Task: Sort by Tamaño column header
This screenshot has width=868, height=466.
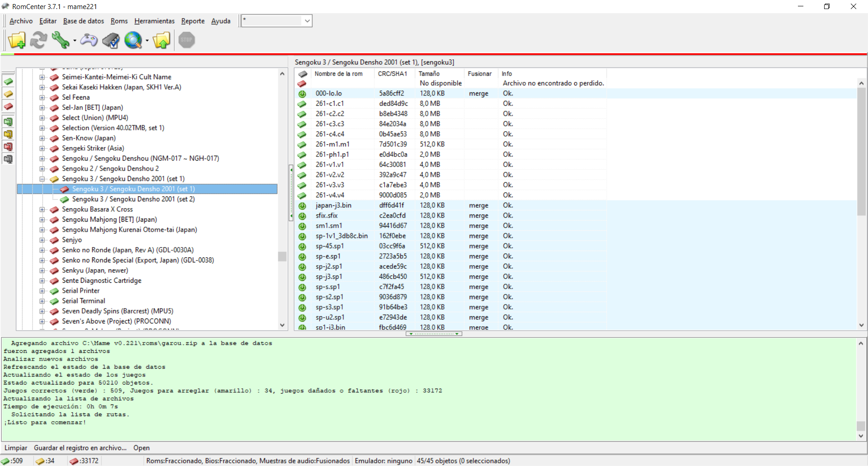Action: pos(440,74)
